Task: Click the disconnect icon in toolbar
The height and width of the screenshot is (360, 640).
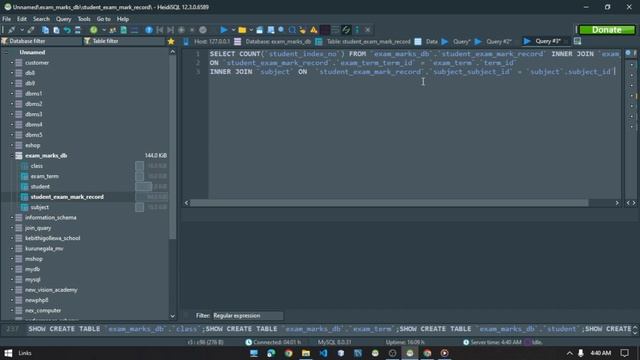Action: coord(31,30)
